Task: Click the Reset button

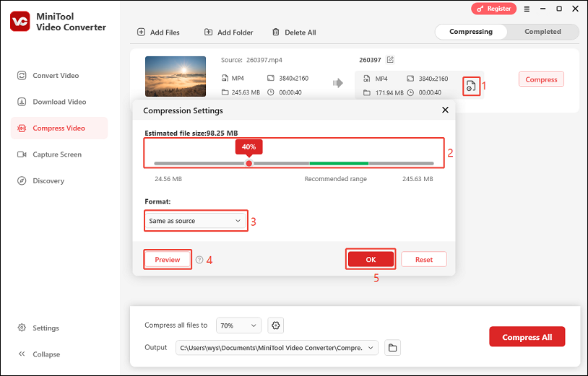Action: (424, 259)
